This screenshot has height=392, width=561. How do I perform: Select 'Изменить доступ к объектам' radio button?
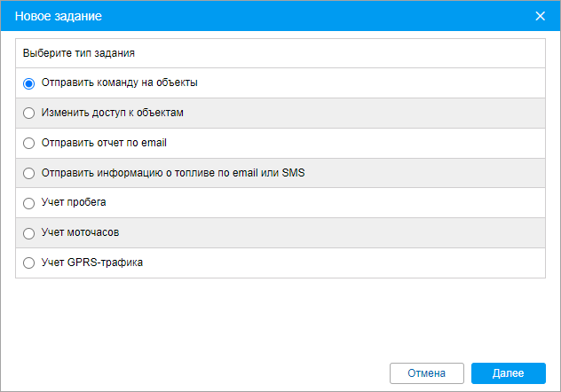pyautogui.click(x=28, y=114)
